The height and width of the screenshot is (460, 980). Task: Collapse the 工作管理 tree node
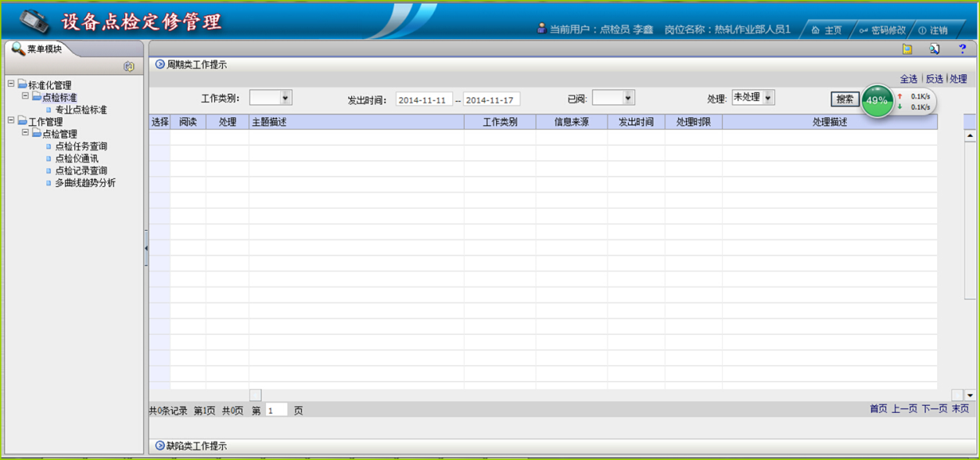[x=11, y=121]
